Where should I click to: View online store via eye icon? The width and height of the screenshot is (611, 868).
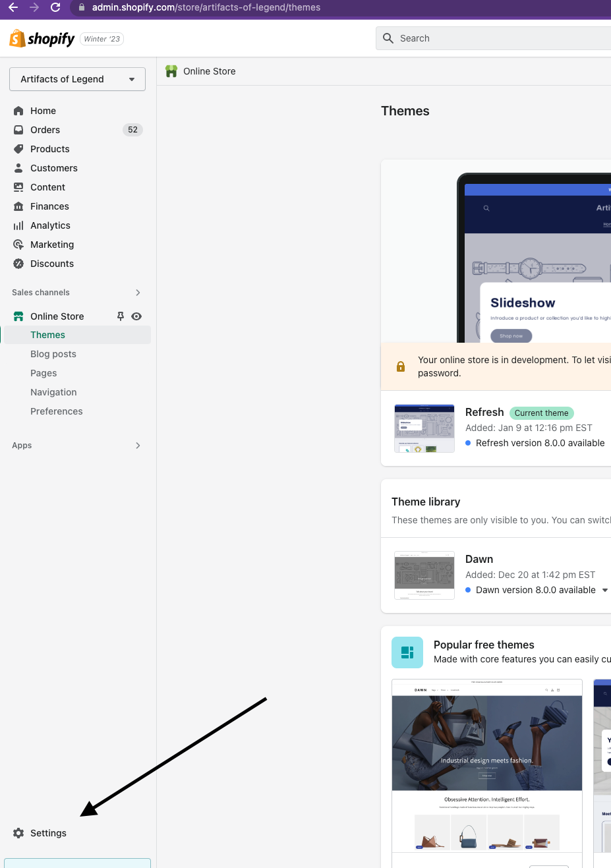click(136, 316)
